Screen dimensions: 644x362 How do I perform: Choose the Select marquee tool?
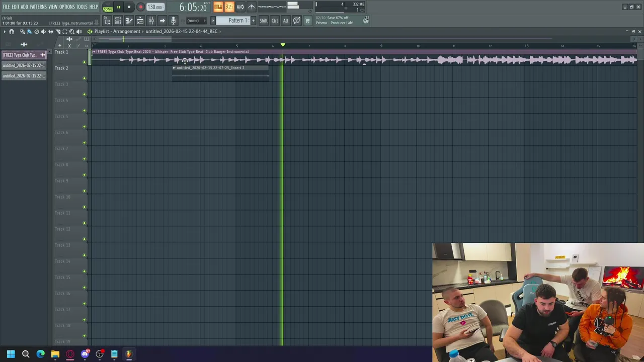(x=64, y=32)
